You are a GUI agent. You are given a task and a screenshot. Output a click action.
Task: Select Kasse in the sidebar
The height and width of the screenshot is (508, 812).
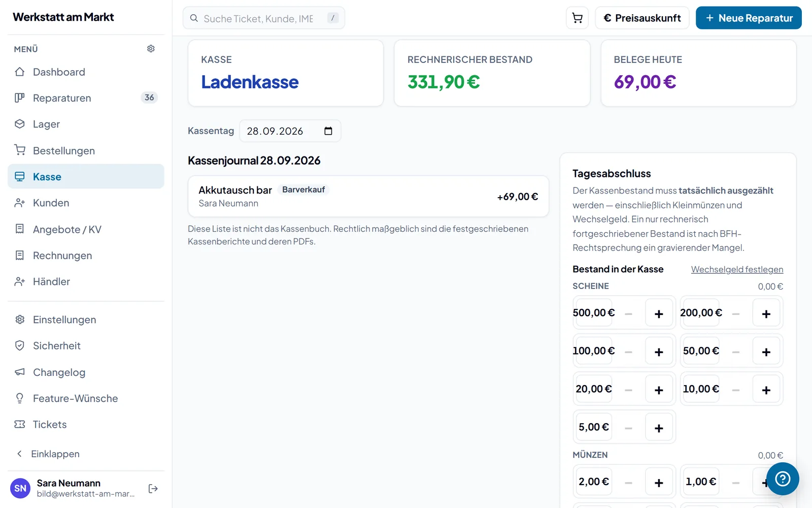point(86,176)
